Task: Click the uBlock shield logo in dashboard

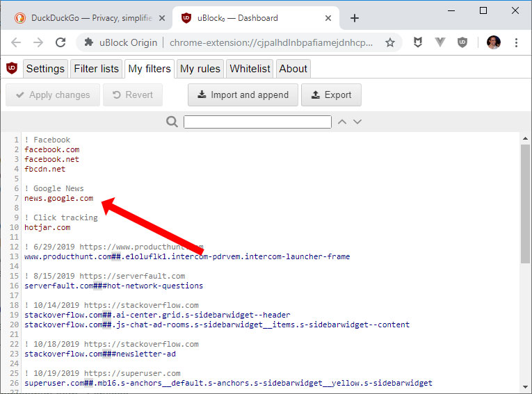Action: tap(12, 68)
